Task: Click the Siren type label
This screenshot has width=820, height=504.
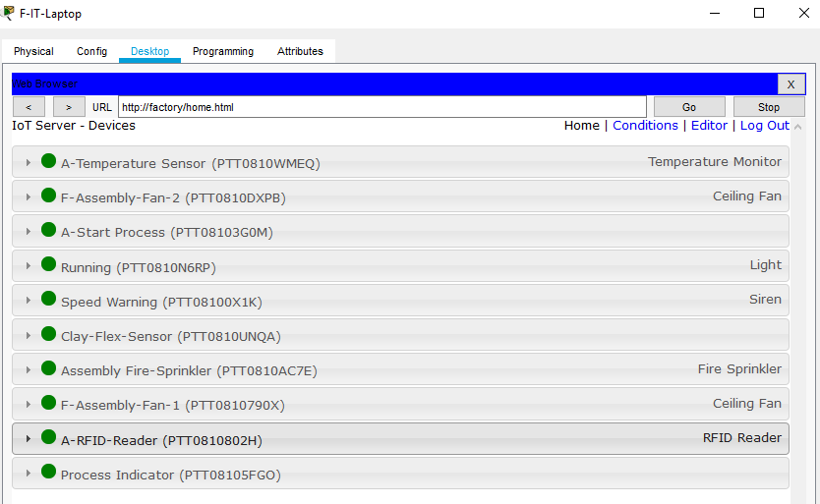Action: [x=765, y=300]
